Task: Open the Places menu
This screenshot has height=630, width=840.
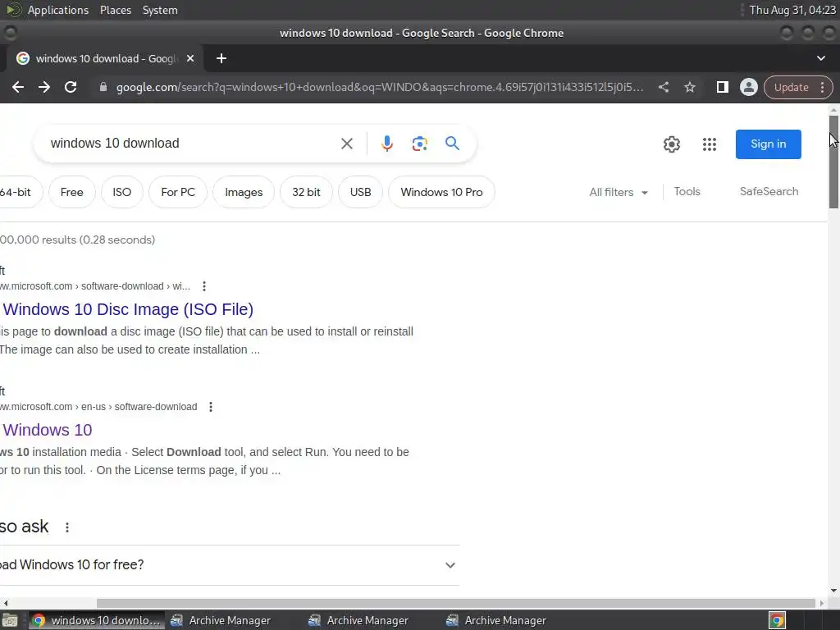Action: (x=116, y=10)
